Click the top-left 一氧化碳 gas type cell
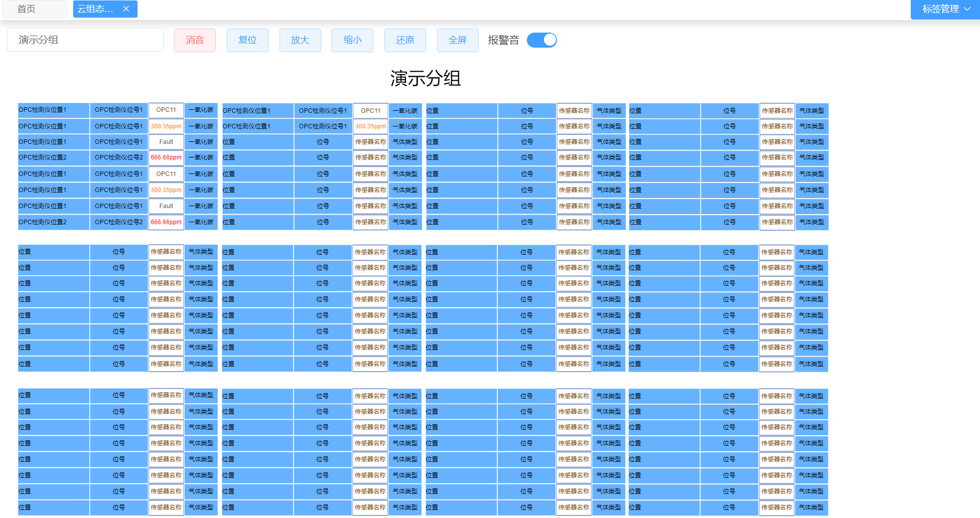The width and height of the screenshot is (980, 518). pyautogui.click(x=201, y=110)
